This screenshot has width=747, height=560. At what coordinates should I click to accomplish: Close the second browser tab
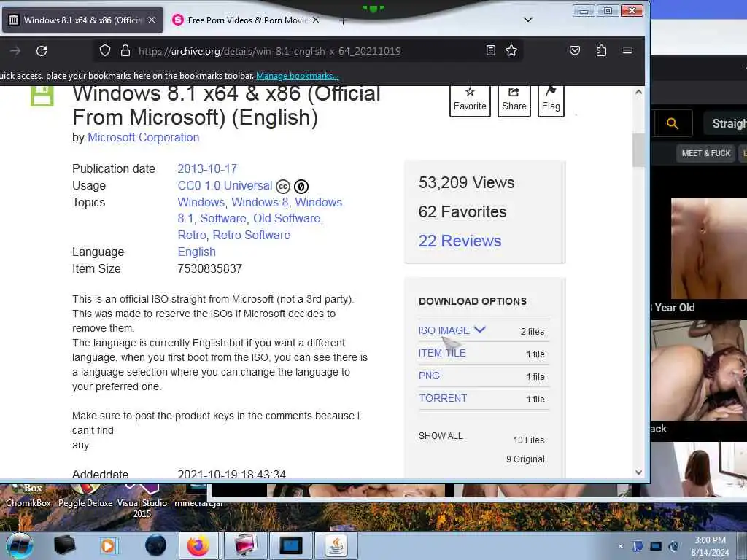point(315,20)
